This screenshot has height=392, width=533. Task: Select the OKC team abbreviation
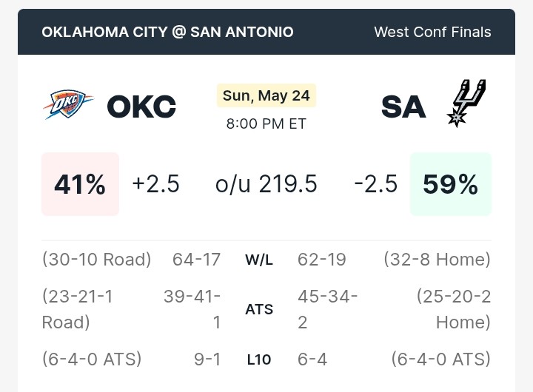coord(141,107)
